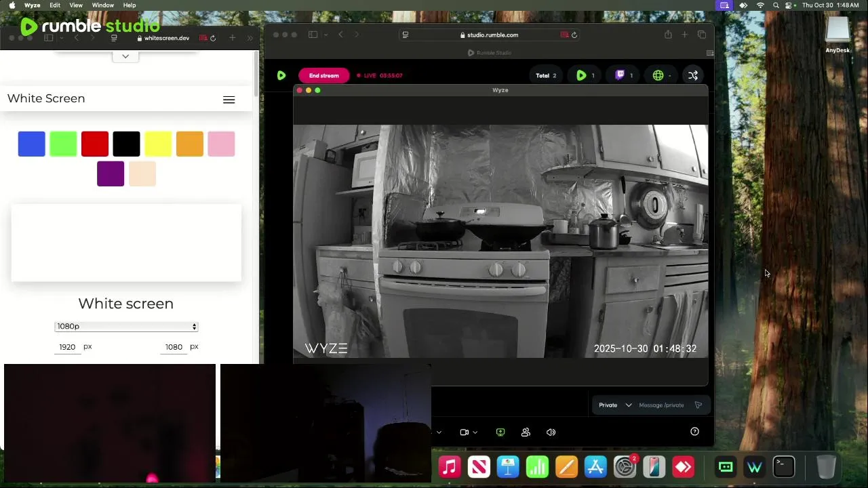The image size is (868, 488).
Task: Open Control Center in menu bar
Action: 790,5
